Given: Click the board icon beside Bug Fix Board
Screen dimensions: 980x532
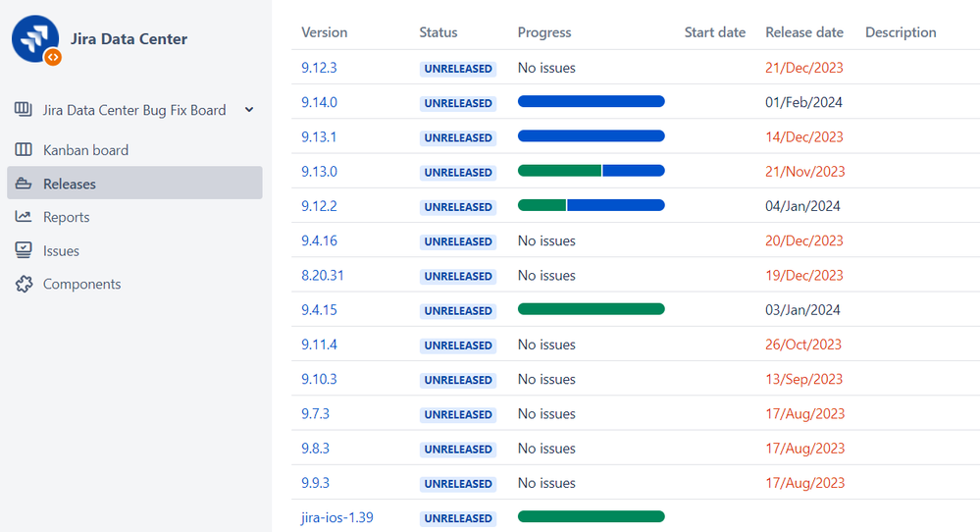Looking at the screenshot, I should pyautogui.click(x=24, y=109).
